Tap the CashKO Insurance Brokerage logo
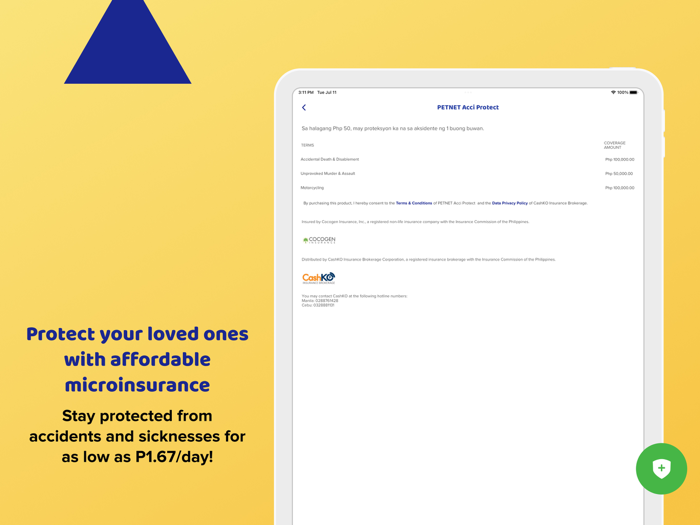Viewport: 700px width, 525px height. coord(319,278)
